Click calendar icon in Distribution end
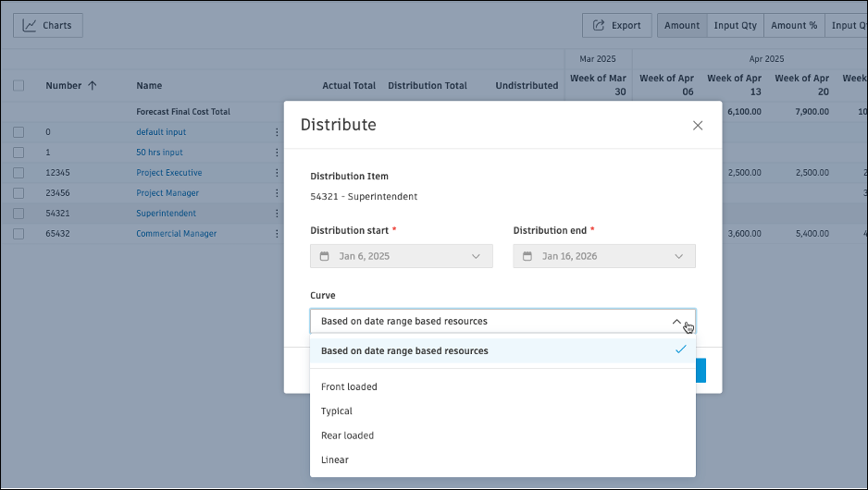 (x=527, y=256)
